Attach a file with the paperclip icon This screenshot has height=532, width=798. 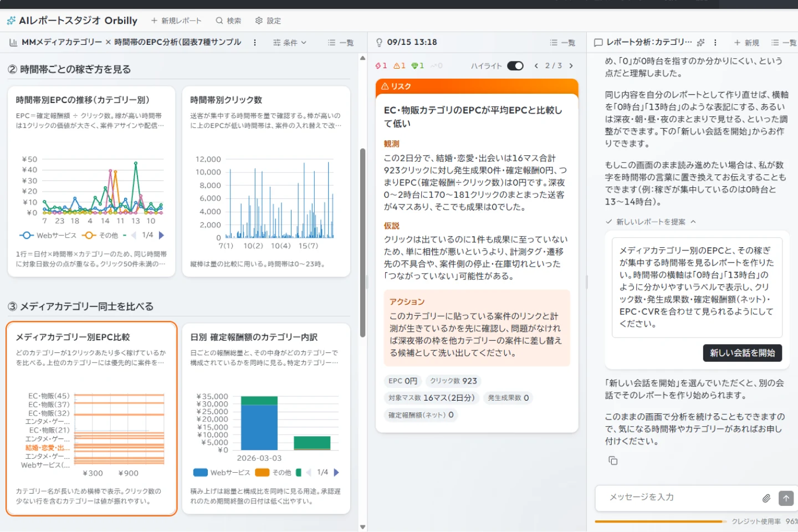[766, 498]
